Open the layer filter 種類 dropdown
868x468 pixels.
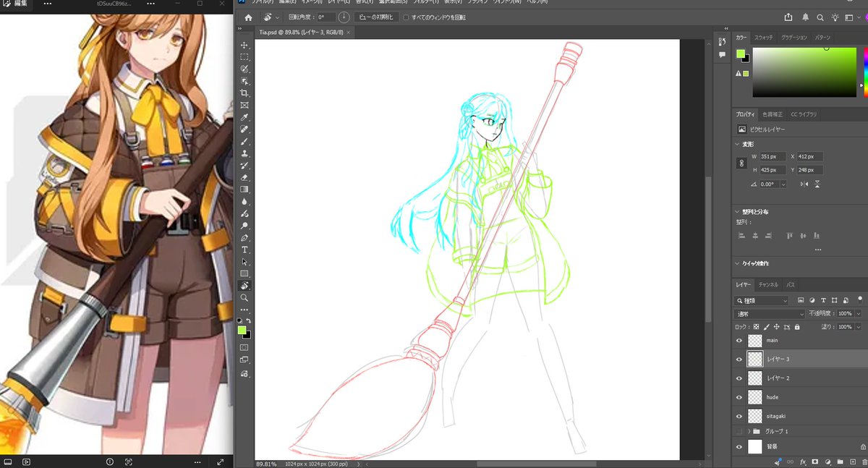[762, 300]
